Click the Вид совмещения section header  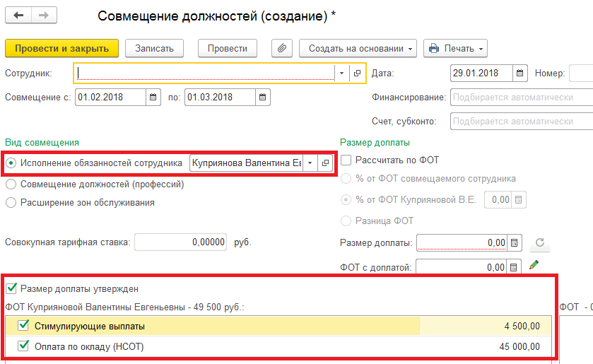click(42, 143)
